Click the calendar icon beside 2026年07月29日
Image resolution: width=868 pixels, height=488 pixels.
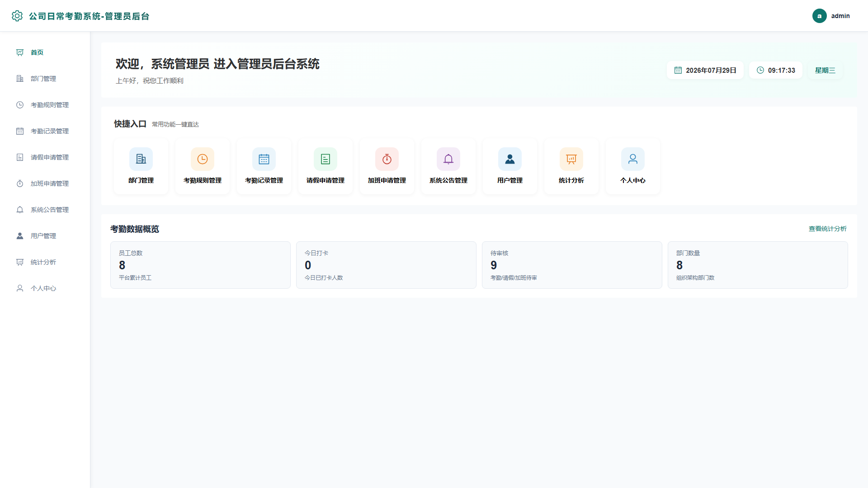pos(678,70)
